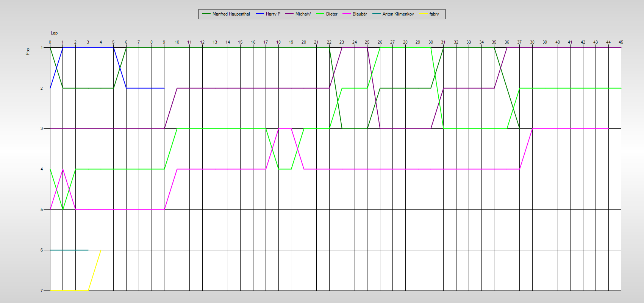Click position 7 label on vertical axis
644x303 pixels.
42,291
